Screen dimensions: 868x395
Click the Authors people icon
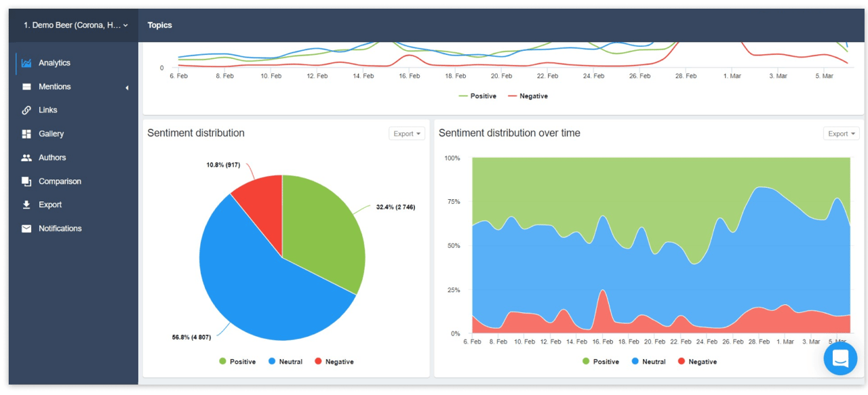26,158
